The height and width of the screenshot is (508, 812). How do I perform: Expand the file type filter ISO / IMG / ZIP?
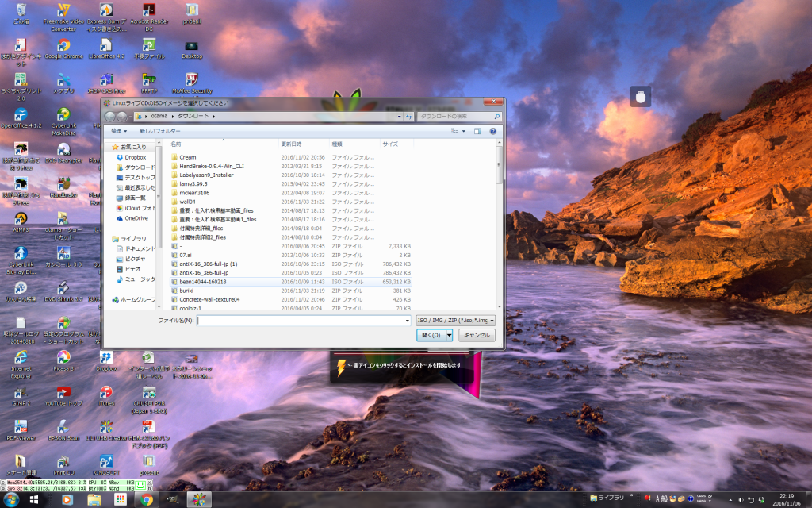[x=456, y=320]
